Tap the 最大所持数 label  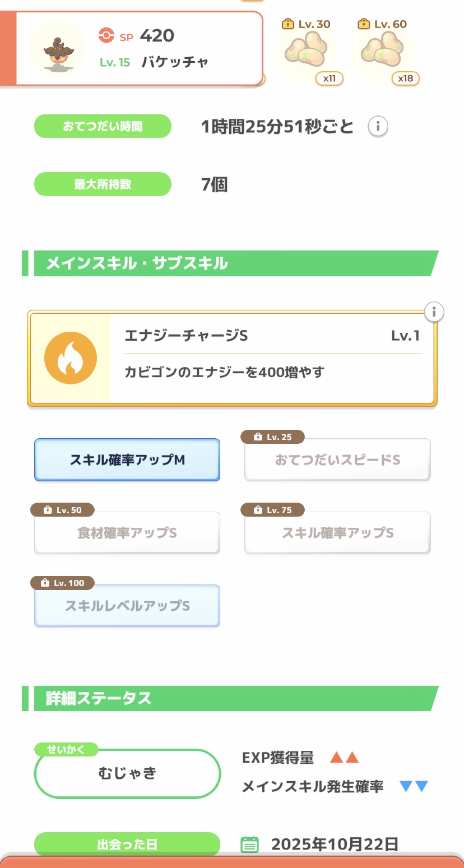pos(103,184)
